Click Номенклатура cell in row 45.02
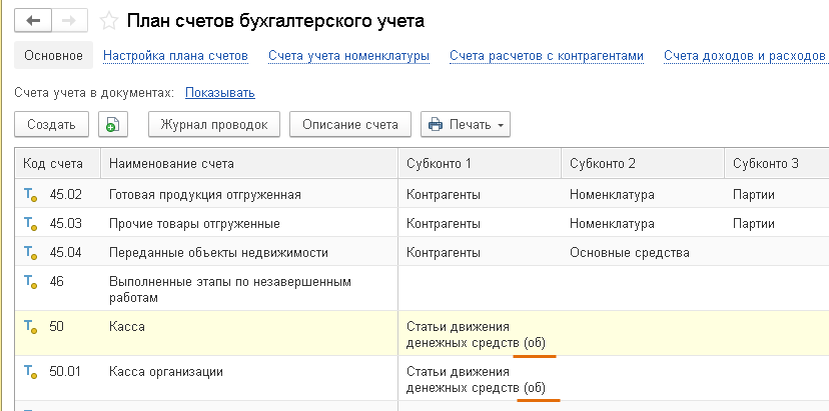Image resolution: width=829 pixels, height=411 pixels. tap(612, 195)
